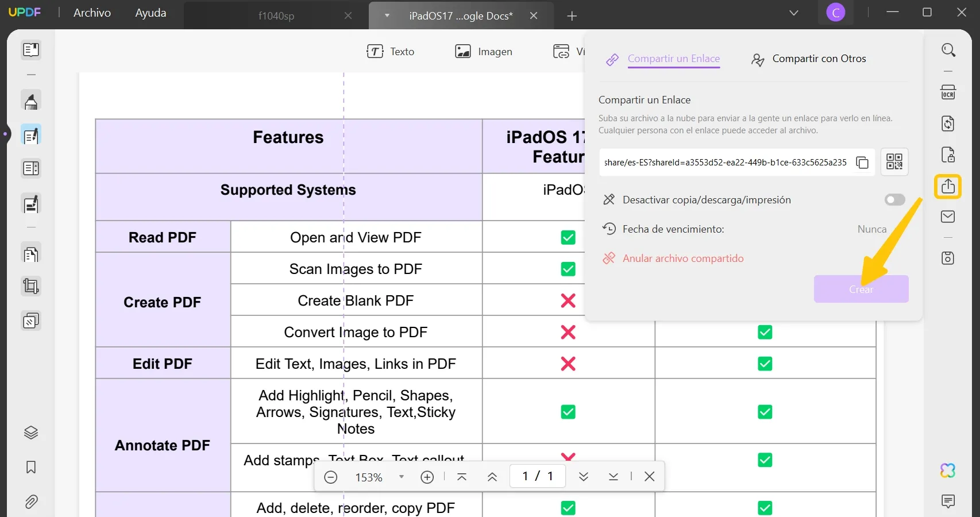Click the Share file icon

(x=948, y=186)
